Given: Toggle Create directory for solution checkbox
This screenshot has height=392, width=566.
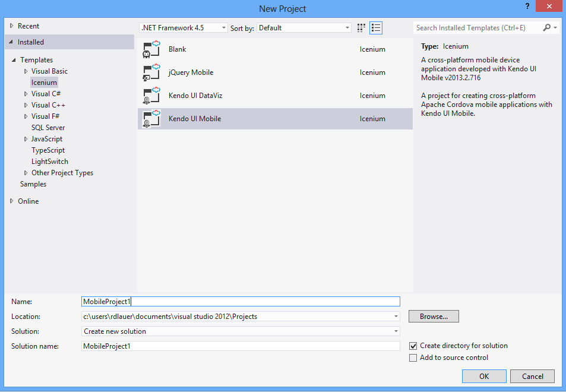Looking at the screenshot, I should 413,346.
